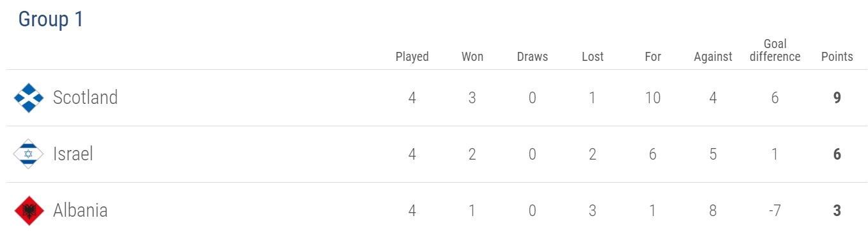This screenshot has height=234, width=868.
Task: Click the Lost column header
Action: 593,56
